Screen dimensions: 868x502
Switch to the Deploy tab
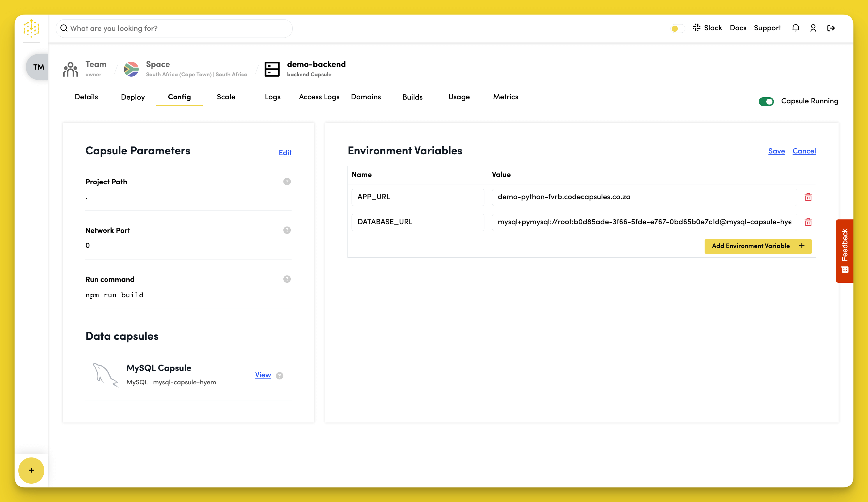pos(133,97)
